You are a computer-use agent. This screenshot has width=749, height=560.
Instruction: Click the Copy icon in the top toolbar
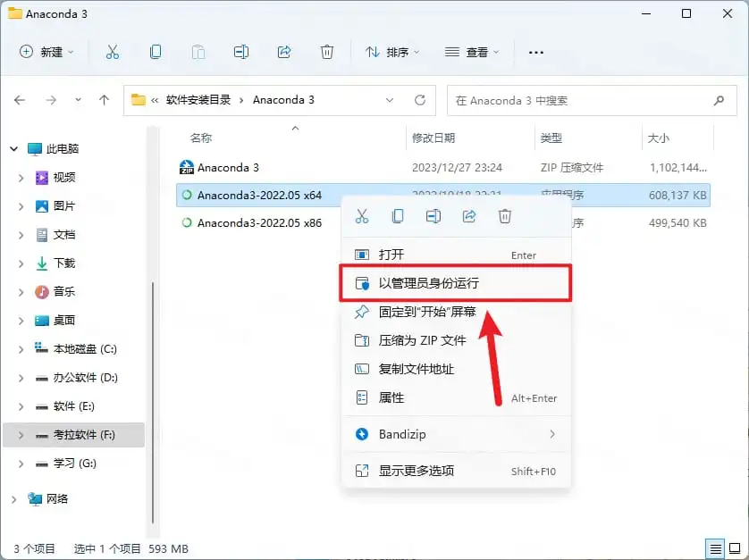pyautogui.click(x=156, y=52)
